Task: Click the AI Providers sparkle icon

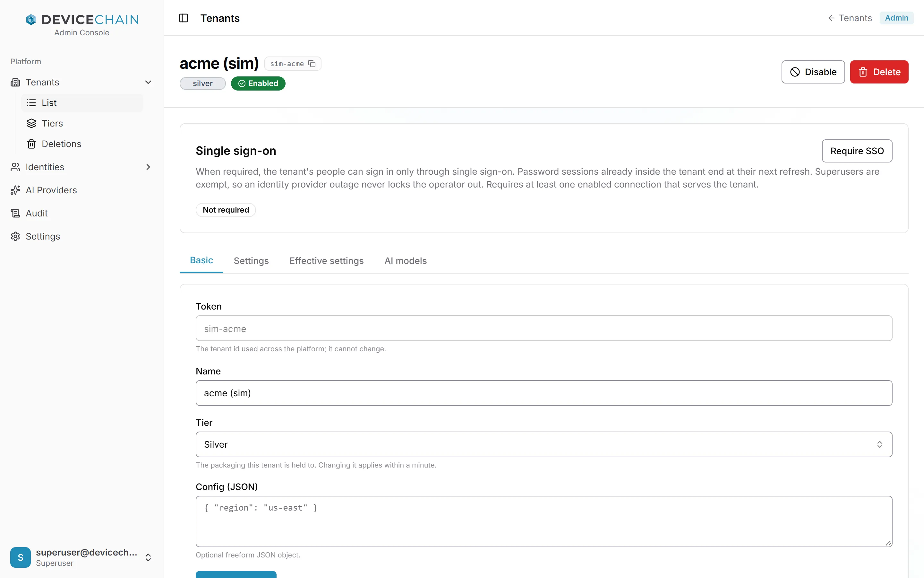Action: 15,190
